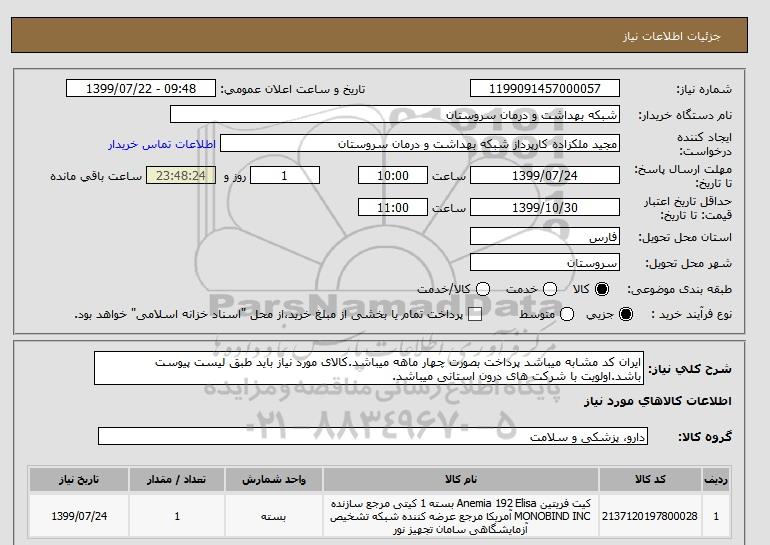Screen dimensions: 770x545
Task: Click the ساعت باقی مانده label
Action: [96, 176]
